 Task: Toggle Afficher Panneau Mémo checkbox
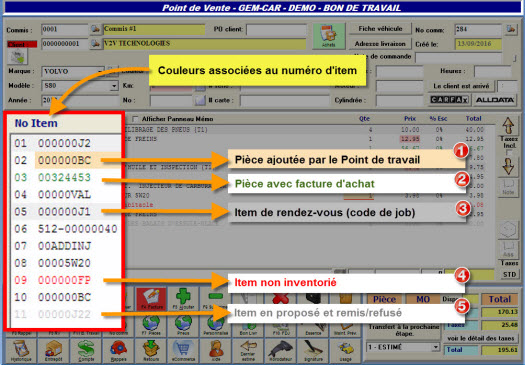[x=135, y=119]
